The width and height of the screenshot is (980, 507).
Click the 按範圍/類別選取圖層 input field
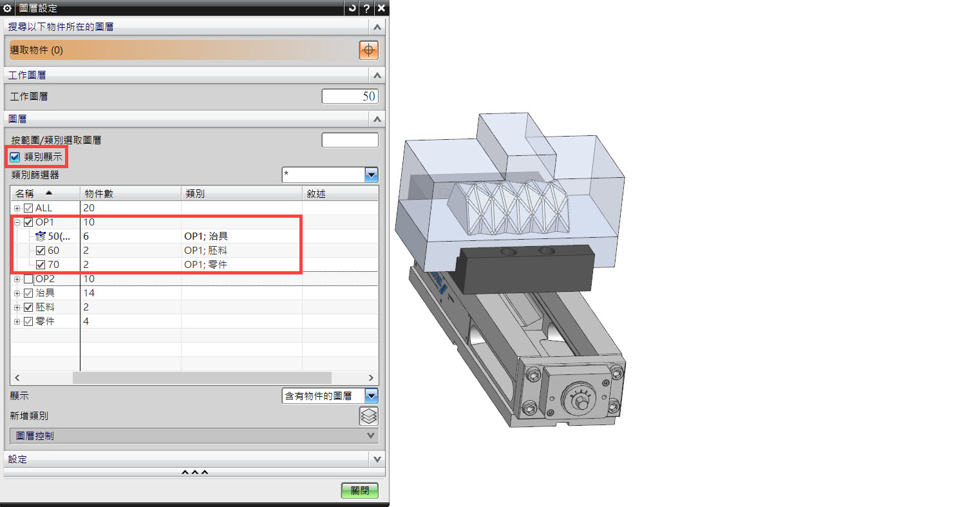click(350, 140)
